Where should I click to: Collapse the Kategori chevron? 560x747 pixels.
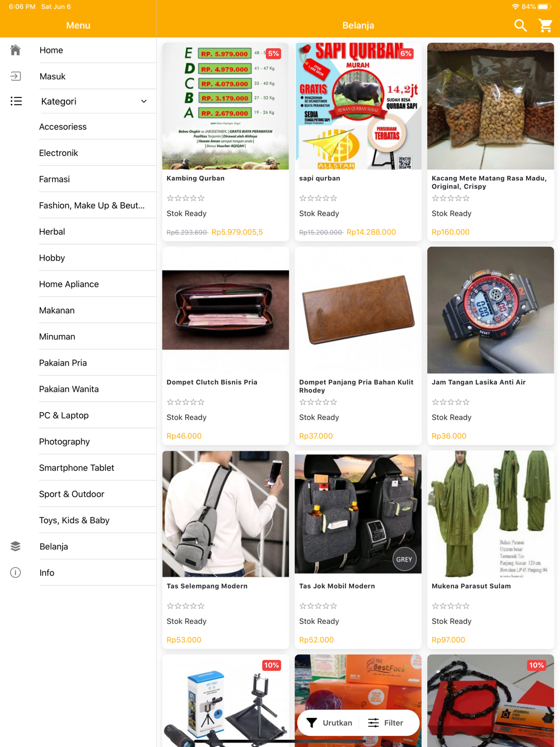(144, 101)
